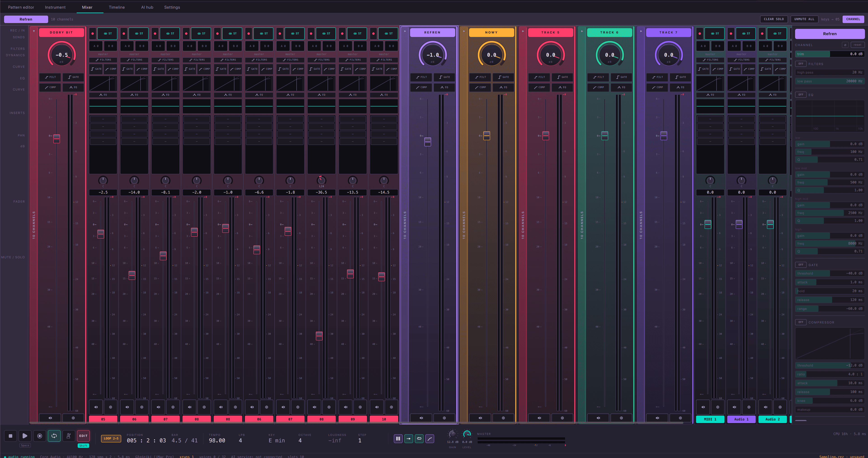
Task: Click the CLEAR SOLO button
Action: click(774, 19)
